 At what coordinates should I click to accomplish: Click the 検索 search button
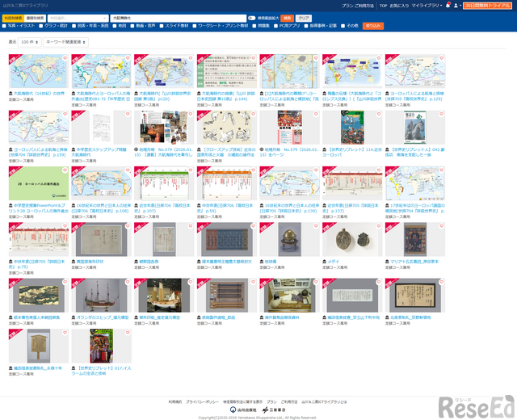[287, 17]
